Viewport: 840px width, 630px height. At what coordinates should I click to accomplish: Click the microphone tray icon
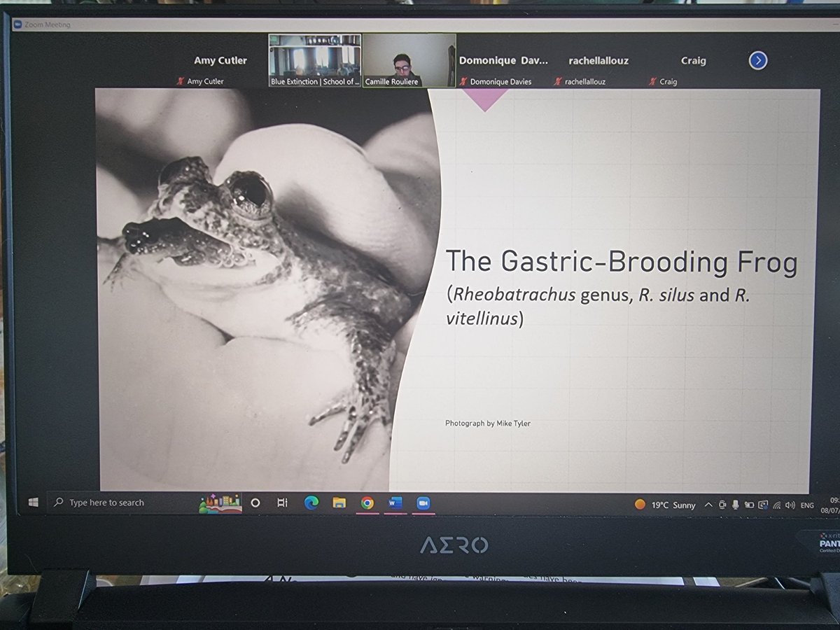tap(735, 505)
